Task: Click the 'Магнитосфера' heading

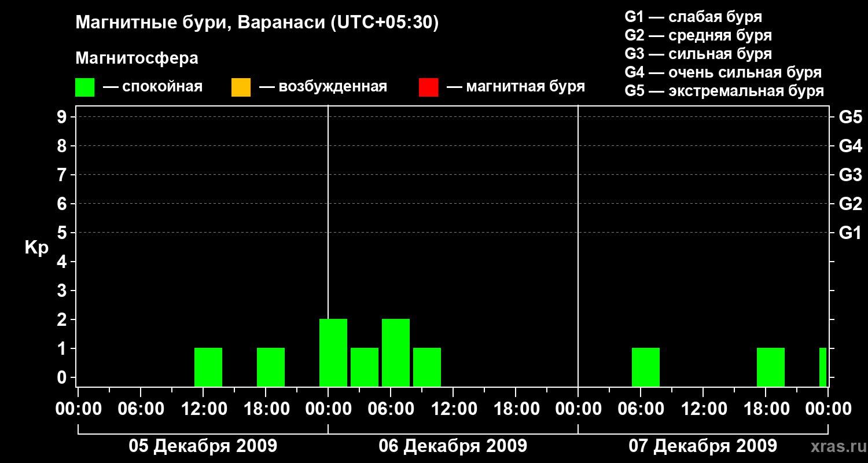Action: point(137,58)
